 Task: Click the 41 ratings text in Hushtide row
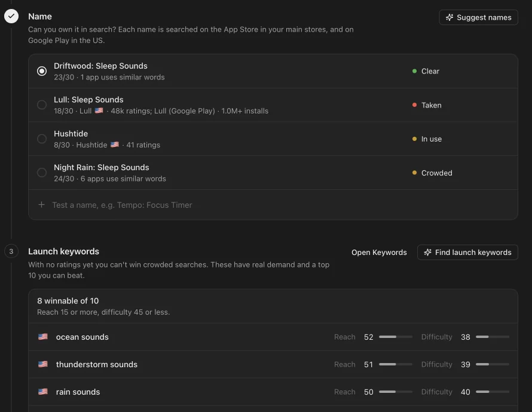tap(143, 144)
